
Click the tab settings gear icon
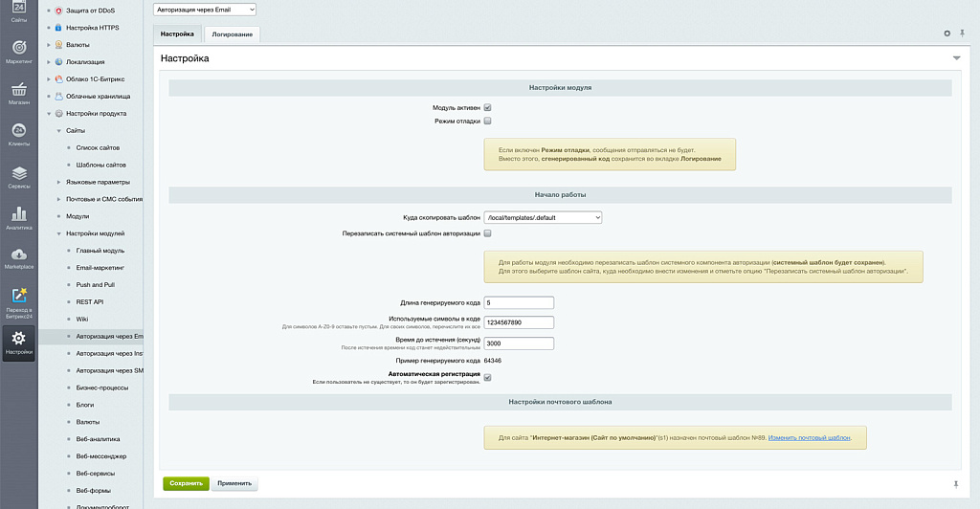pos(947,33)
